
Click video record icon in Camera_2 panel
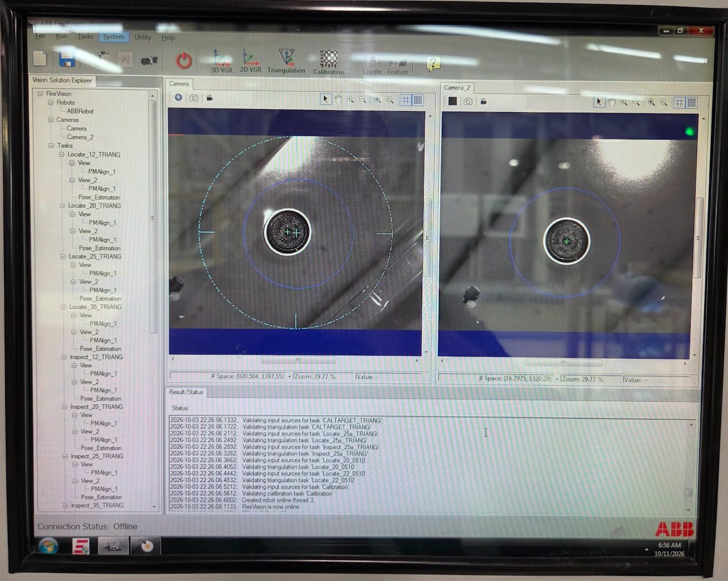[x=484, y=102]
